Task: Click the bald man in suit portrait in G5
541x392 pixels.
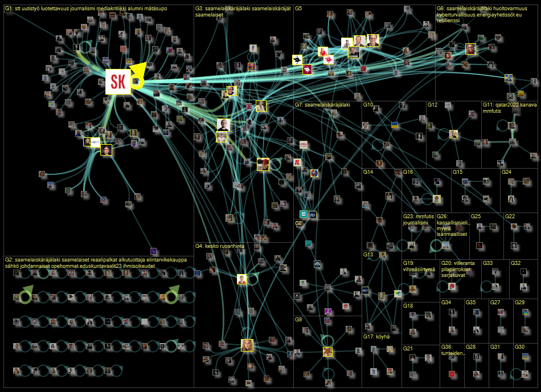Action: (x=359, y=40)
